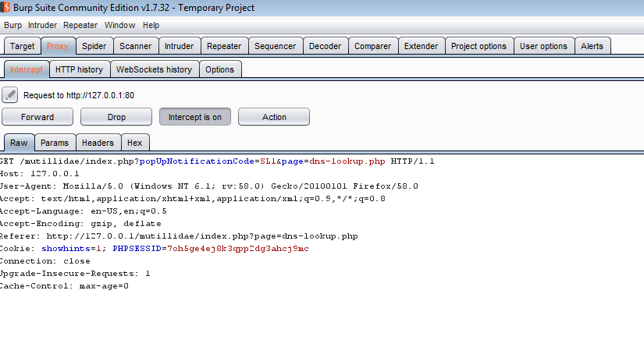Open the Window menu
Image resolution: width=644 pixels, height=354 pixels.
120,26
